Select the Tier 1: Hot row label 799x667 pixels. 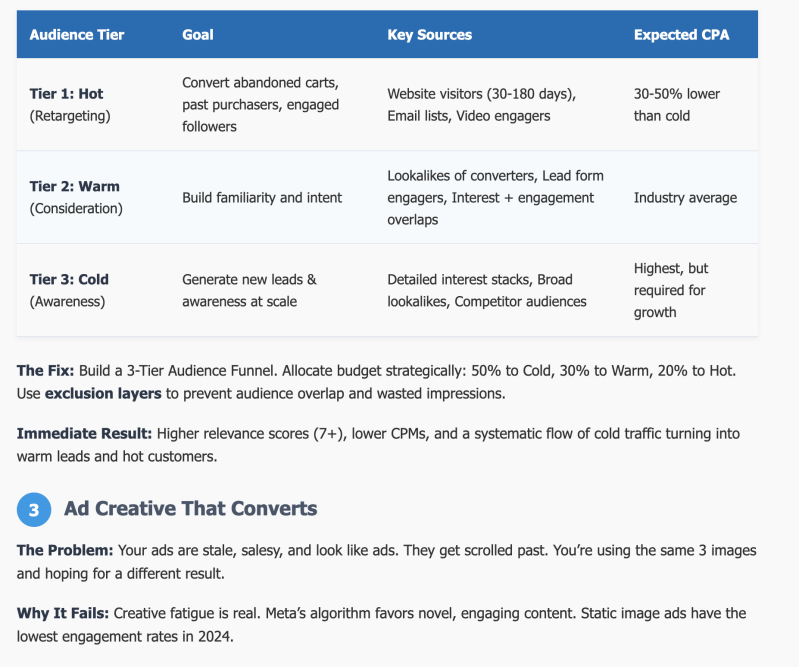click(x=67, y=94)
